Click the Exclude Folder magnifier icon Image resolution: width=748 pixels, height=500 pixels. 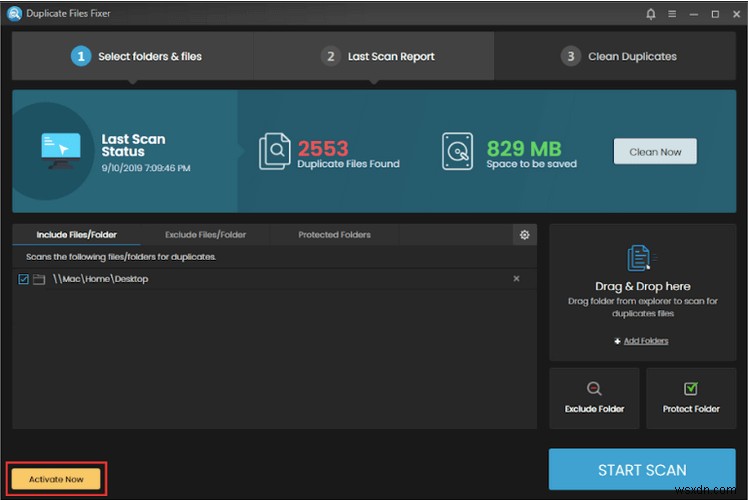pyautogui.click(x=594, y=389)
